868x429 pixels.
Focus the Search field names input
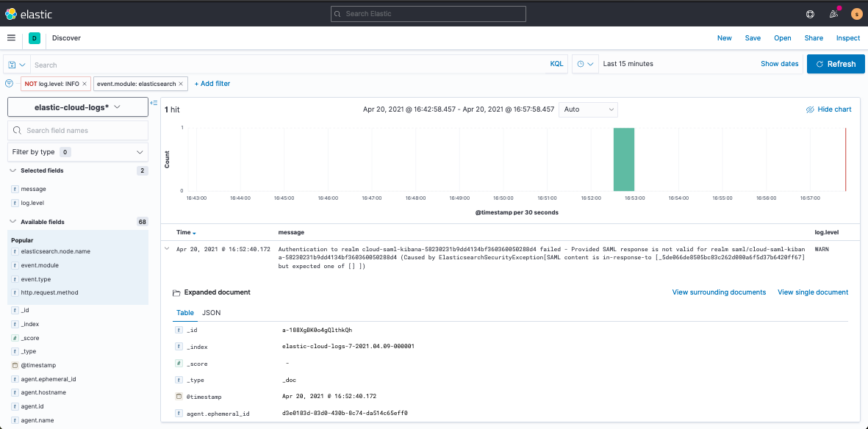click(x=77, y=131)
